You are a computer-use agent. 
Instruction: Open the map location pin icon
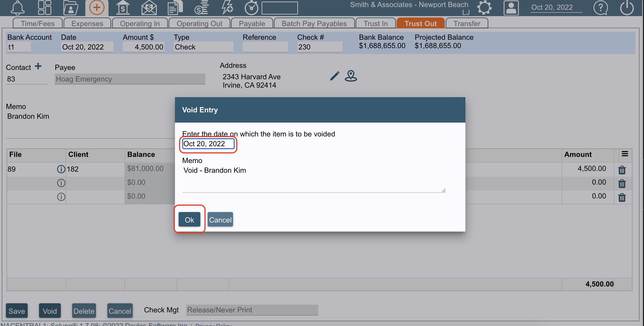coord(351,76)
